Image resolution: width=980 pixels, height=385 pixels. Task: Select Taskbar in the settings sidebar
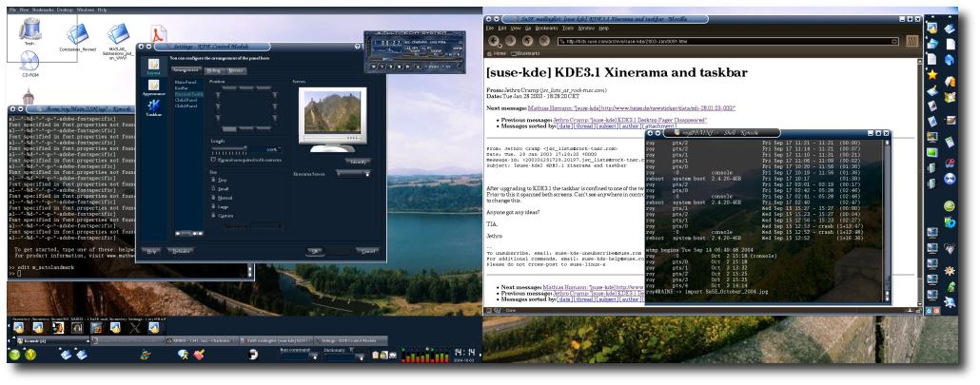[153, 108]
